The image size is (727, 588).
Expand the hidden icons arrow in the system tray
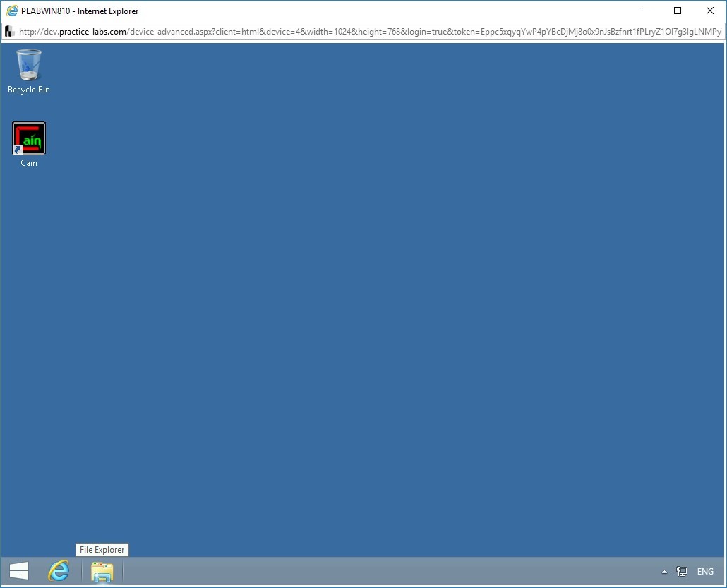pyautogui.click(x=664, y=572)
